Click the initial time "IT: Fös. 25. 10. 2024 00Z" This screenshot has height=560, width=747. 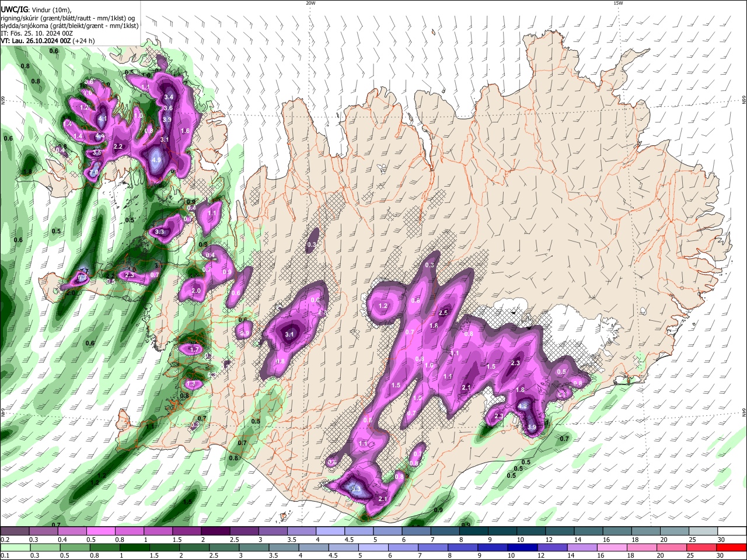click(x=37, y=33)
